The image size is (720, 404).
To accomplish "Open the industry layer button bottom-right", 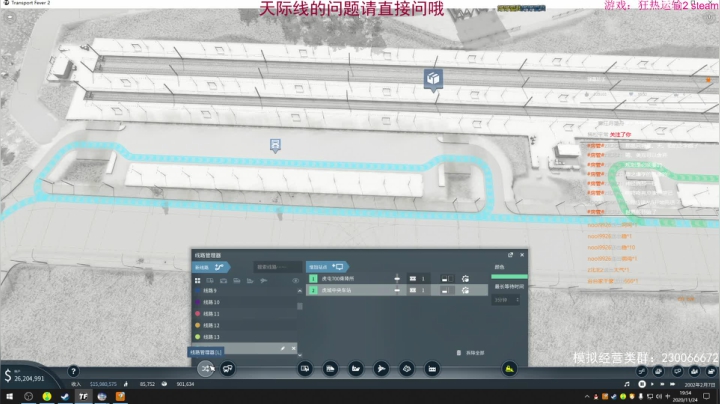I will (694, 371).
